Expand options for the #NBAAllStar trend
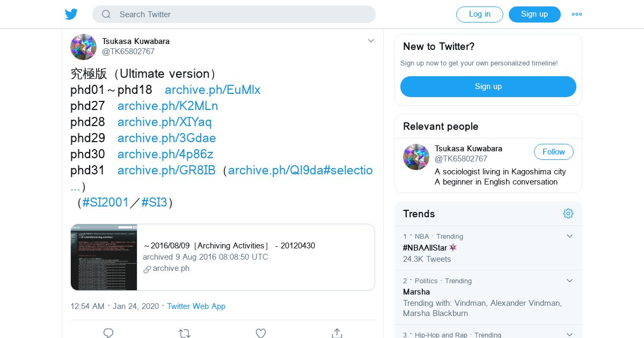This screenshot has height=338, width=644. 570,236
